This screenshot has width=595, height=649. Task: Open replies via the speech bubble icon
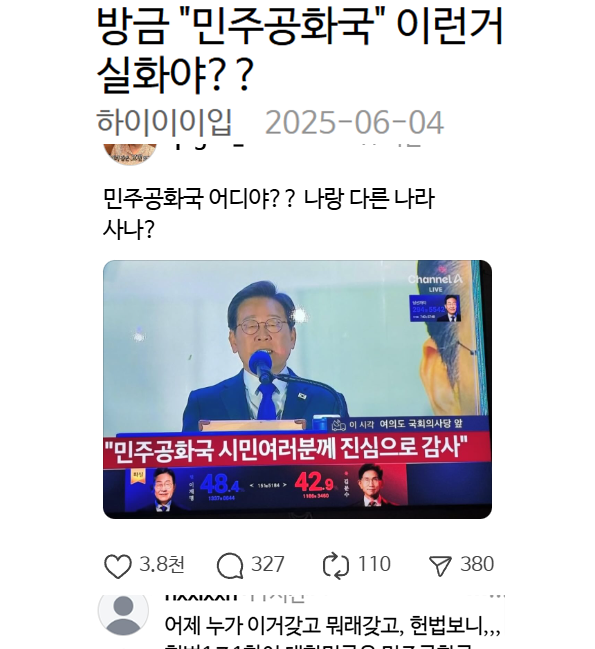230,566
